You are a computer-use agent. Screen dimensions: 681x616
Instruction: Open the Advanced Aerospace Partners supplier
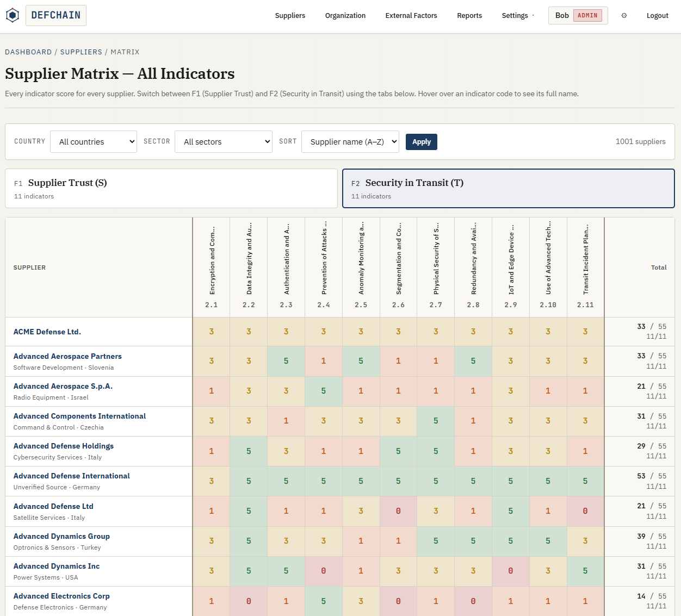[67, 356]
